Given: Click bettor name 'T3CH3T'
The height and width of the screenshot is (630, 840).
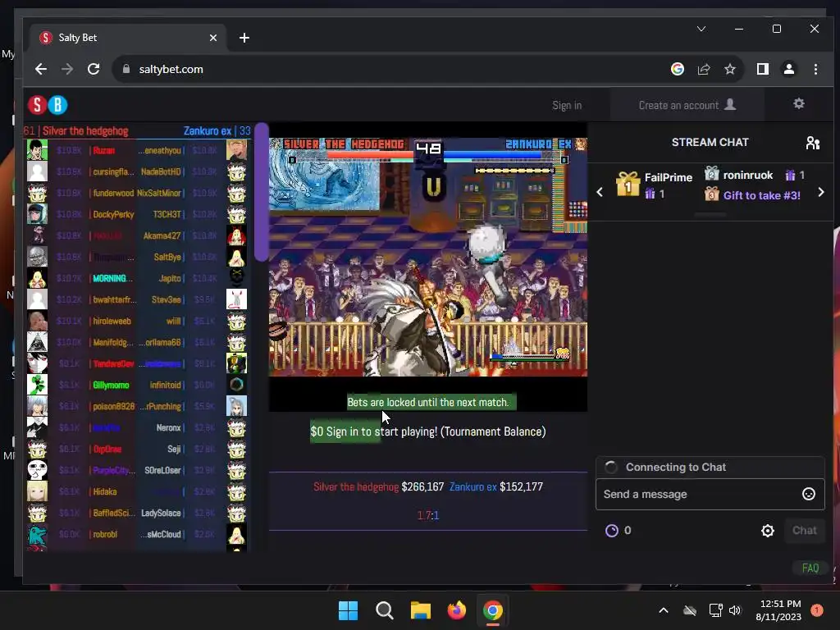Looking at the screenshot, I should point(167,214).
